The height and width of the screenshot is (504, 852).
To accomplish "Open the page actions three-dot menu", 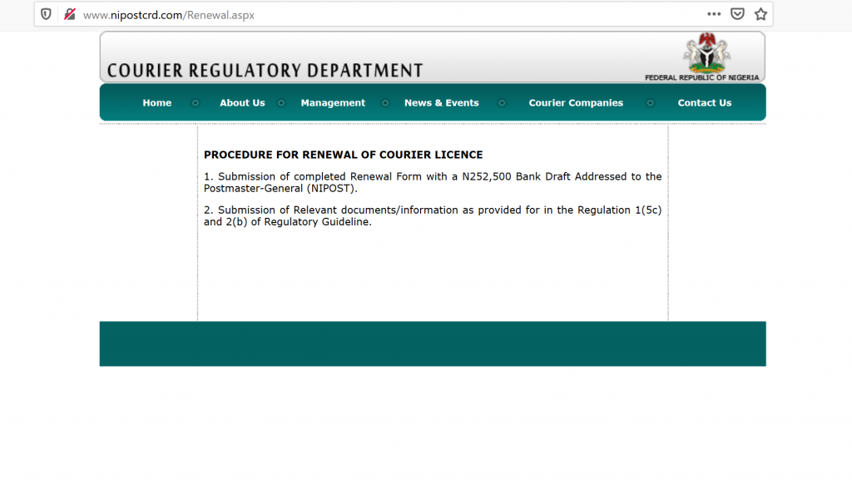I will pyautogui.click(x=714, y=14).
